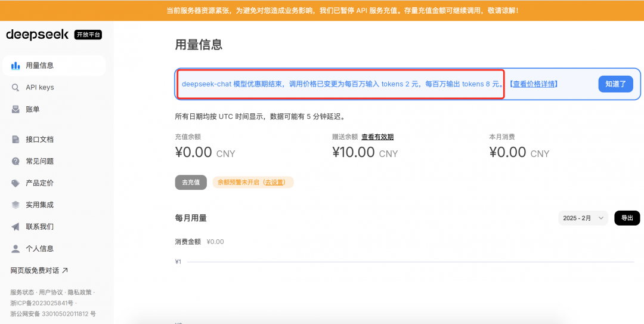Image resolution: width=644 pixels, height=324 pixels.
Task: Click the 产品定价 price tag icon
Action: click(x=16, y=183)
